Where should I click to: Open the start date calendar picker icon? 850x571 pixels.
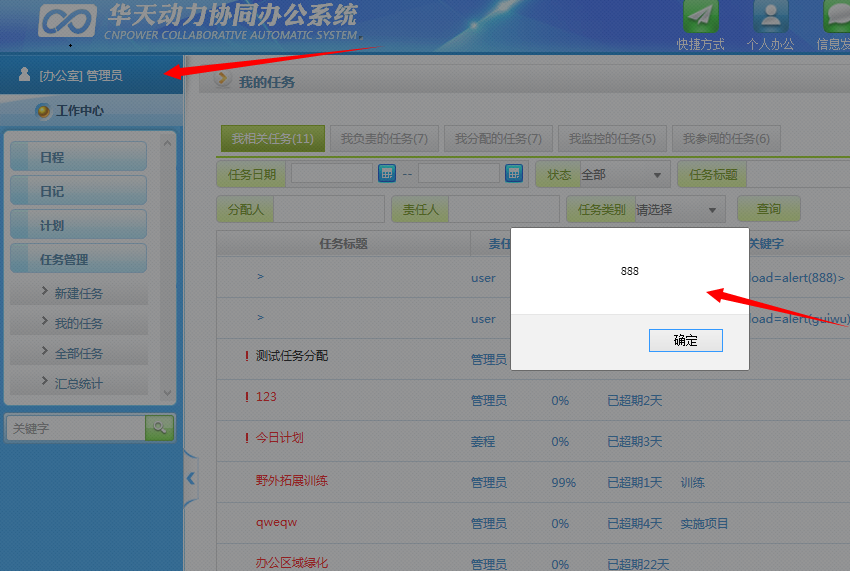coord(387,174)
